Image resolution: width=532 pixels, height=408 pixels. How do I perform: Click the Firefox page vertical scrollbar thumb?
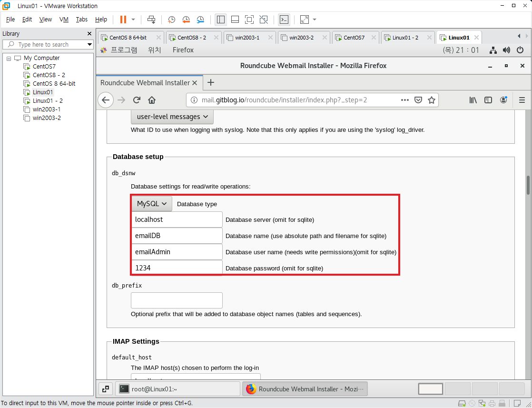528,185
